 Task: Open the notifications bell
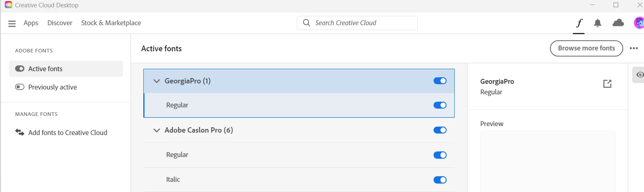(x=598, y=23)
